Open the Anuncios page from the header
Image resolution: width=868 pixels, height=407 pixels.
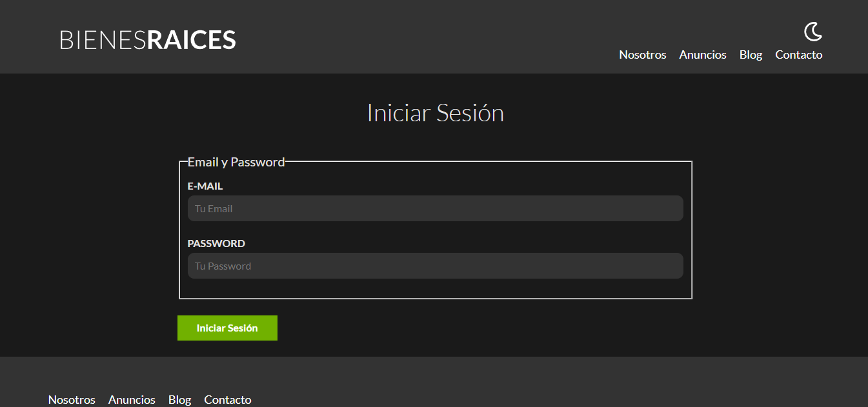pyautogui.click(x=702, y=55)
